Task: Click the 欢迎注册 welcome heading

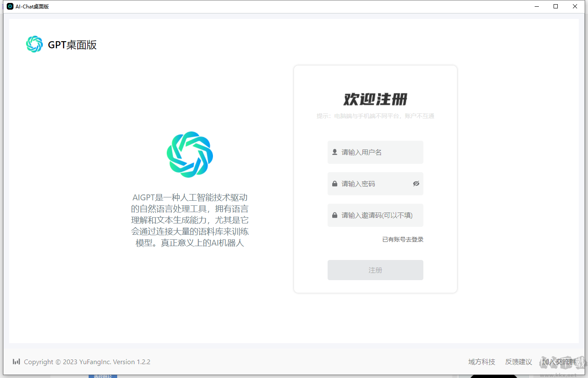Action: 375,99
